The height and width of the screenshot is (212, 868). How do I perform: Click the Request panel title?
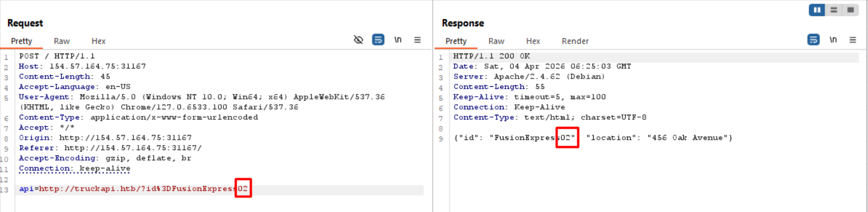tap(25, 23)
